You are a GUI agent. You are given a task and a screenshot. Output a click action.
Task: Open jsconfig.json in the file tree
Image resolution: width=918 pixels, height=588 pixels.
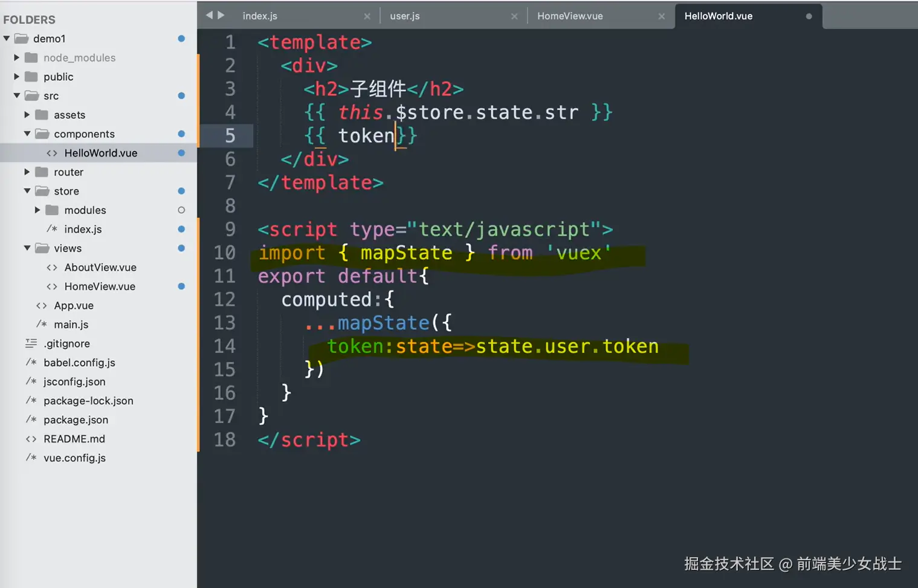click(74, 382)
